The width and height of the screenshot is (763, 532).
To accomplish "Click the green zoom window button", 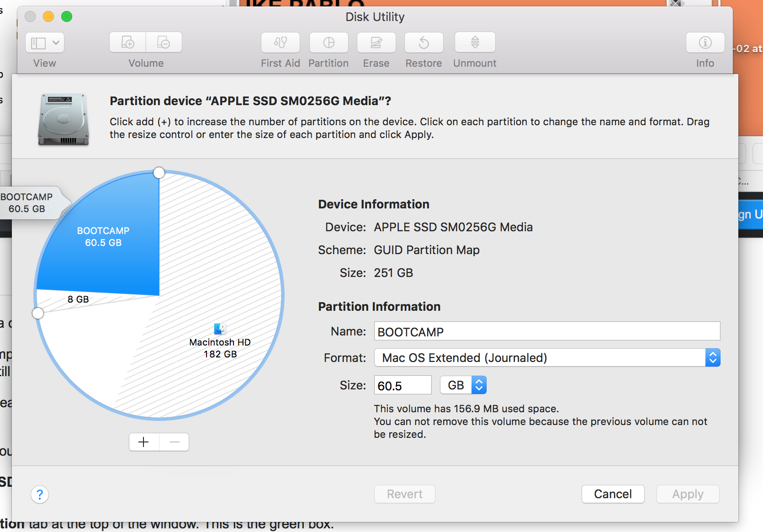I will [x=67, y=17].
